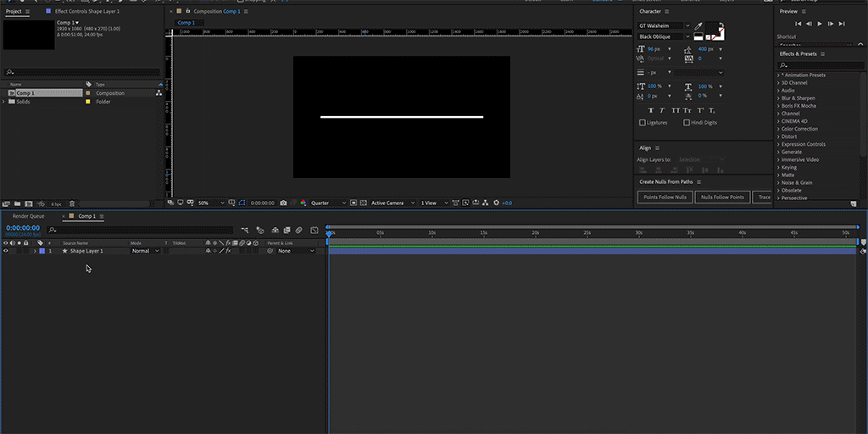Enable the Hindi Digits checkbox
Screen dimensions: 868x434
coord(687,123)
